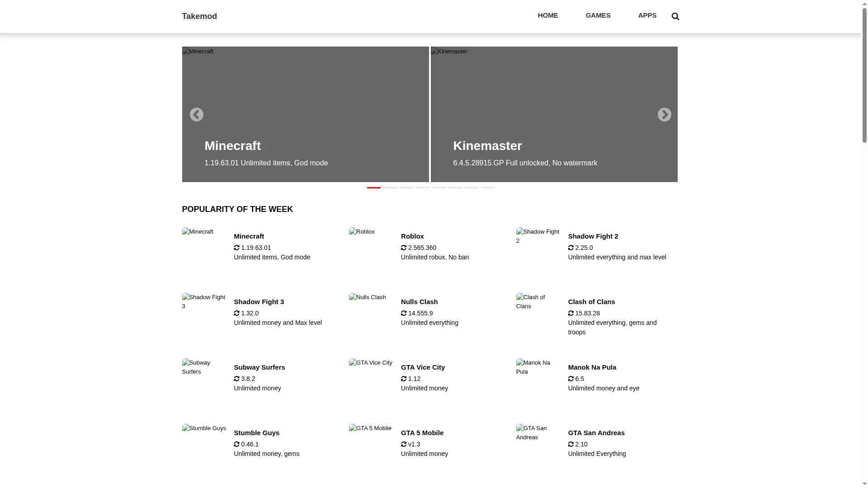Open the Shadow Fight 3 title link

coord(259,302)
